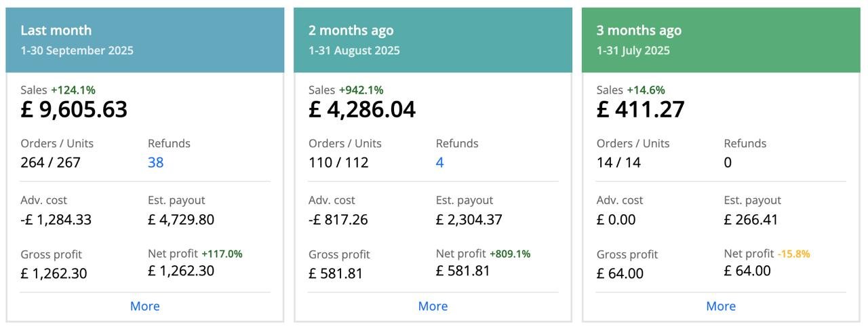The height and width of the screenshot is (331, 868).
Task: Click the £ 4,286.04 sales amount
Action: 362,110
